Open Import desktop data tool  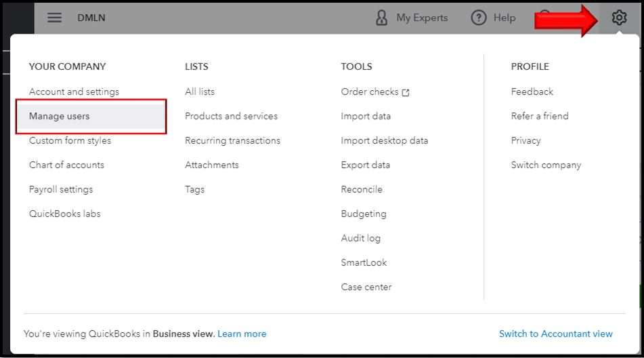384,140
